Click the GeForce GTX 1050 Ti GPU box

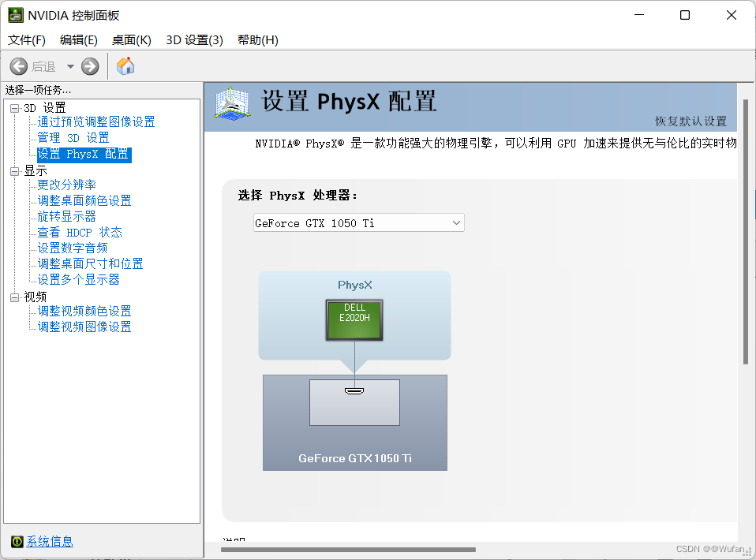[355, 423]
